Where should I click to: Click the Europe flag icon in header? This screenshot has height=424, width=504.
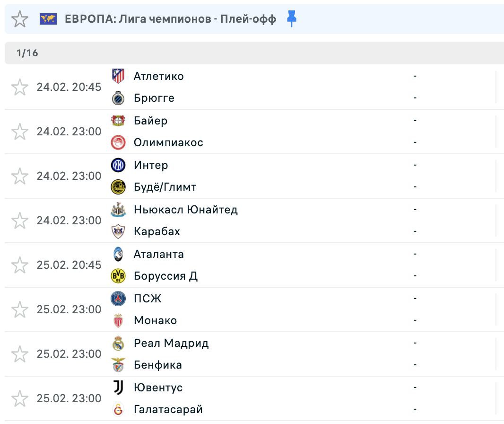(x=48, y=19)
